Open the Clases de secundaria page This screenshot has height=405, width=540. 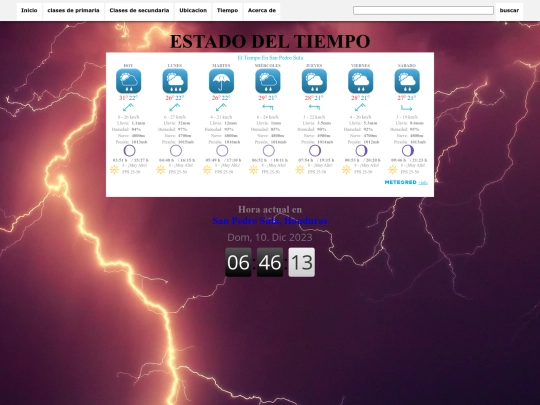point(139,10)
